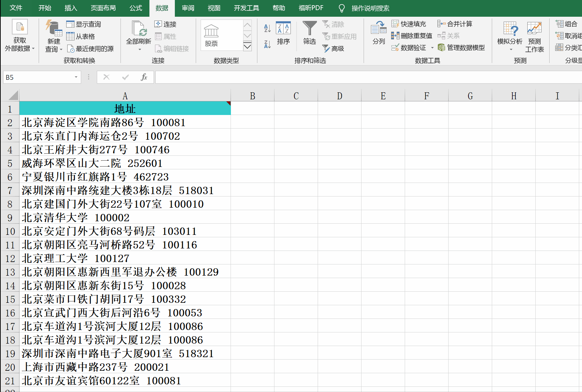
Task: Sort descending with the Z-A icon
Action: coord(267,44)
